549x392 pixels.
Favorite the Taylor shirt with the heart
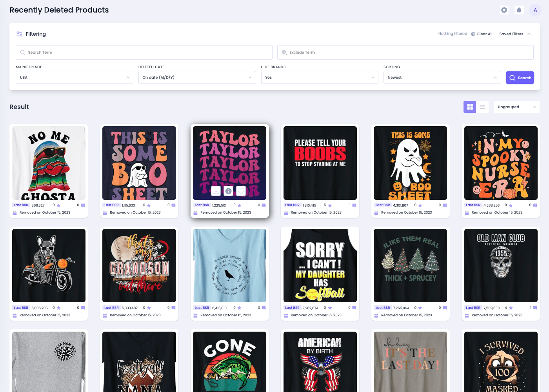click(x=241, y=191)
